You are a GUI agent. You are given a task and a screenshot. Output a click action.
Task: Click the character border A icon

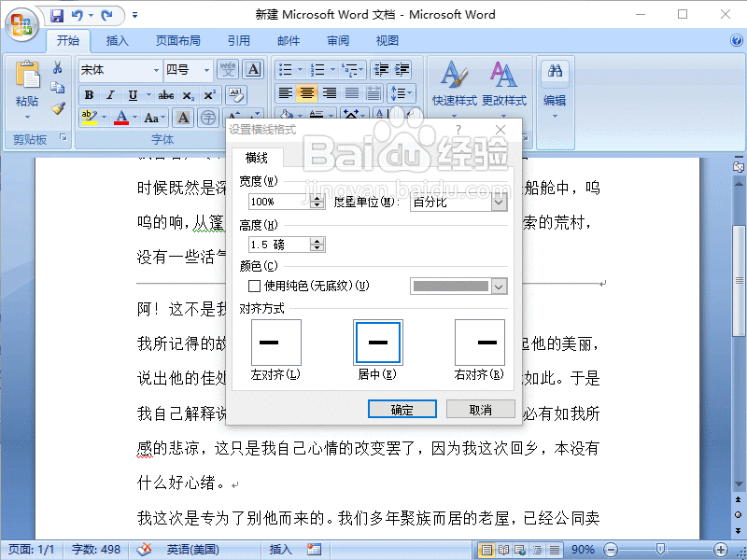254,69
